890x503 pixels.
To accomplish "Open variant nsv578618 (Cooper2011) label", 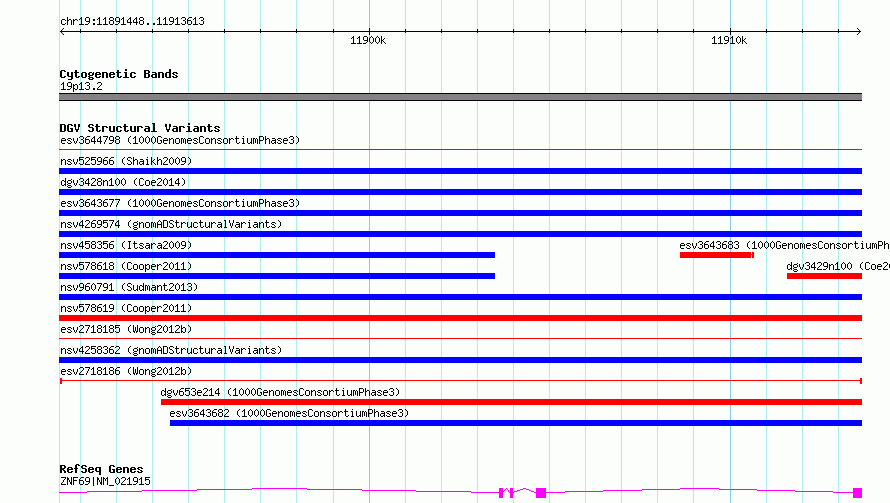I will coord(126,266).
